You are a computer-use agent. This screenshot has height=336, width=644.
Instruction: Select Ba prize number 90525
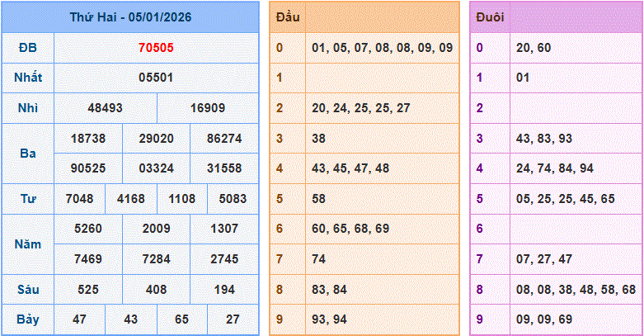[x=88, y=168]
